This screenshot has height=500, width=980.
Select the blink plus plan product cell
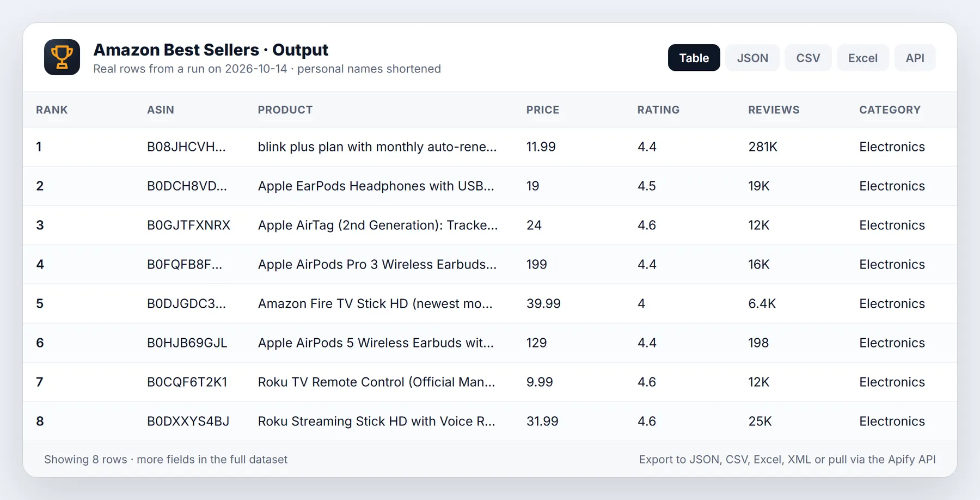tap(377, 147)
